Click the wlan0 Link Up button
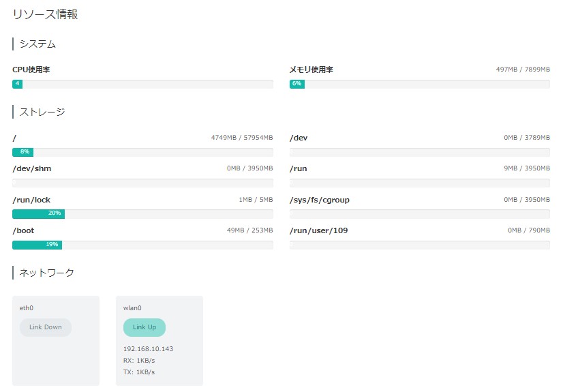The height and width of the screenshot is (392, 578). click(x=144, y=327)
